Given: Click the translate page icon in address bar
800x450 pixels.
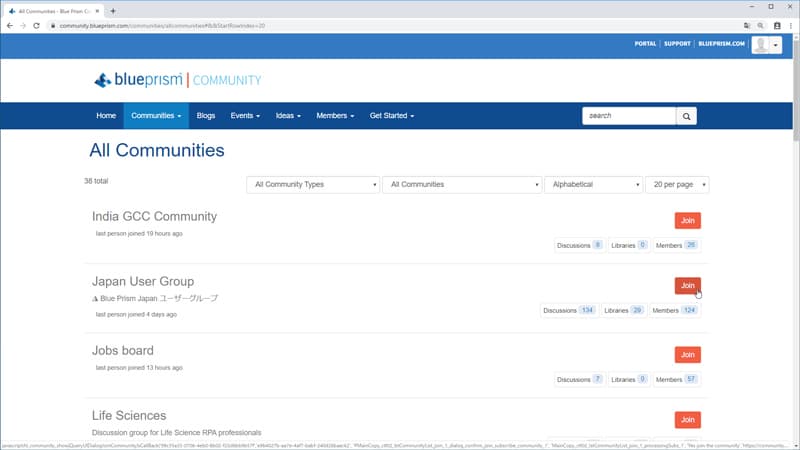Looking at the screenshot, I should (747, 26).
